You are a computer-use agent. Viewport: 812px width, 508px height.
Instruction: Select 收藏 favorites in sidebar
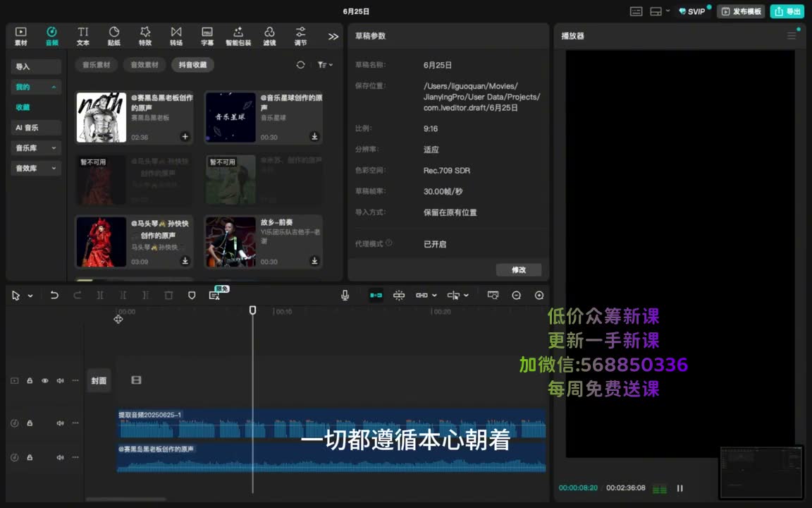23,107
